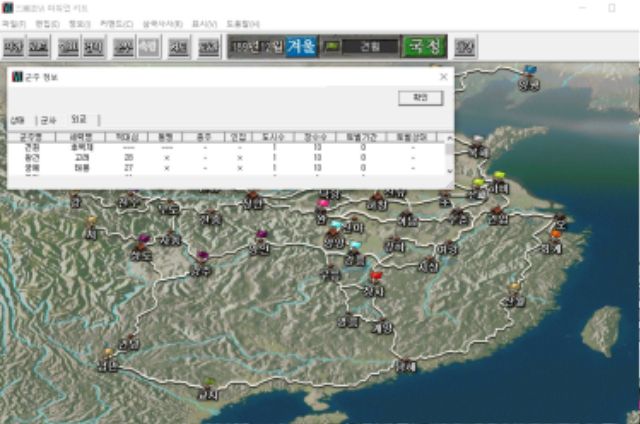Click the blue flag city in the far north
Image resolution: width=640 pixels, height=424 pixels.
(x=529, y=71)
